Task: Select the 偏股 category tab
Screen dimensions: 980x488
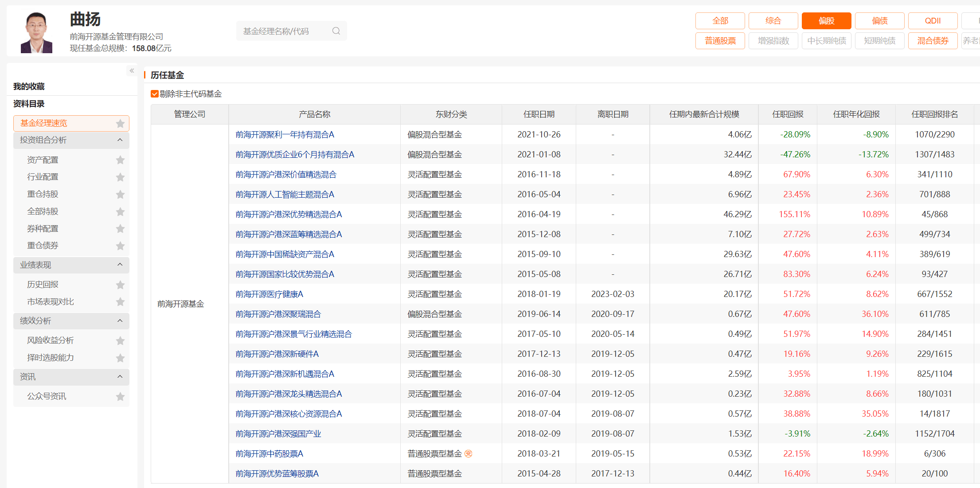Action: [x=827, y=21]
